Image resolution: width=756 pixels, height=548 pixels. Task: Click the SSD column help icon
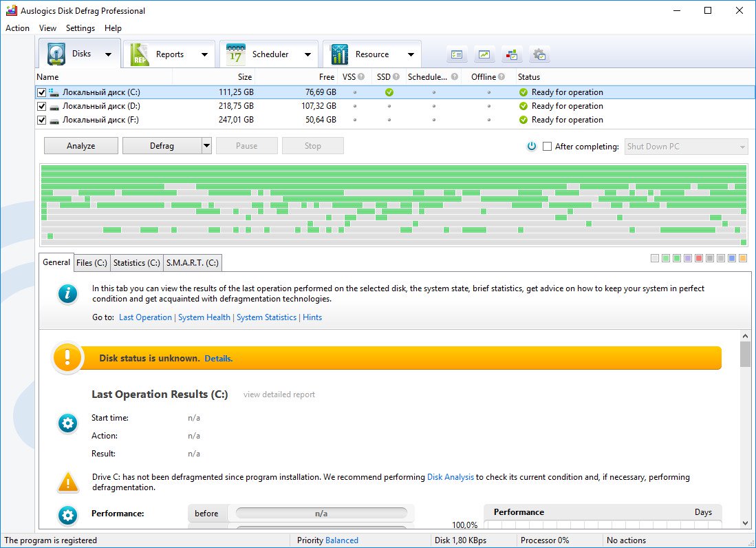click(x=396, y=76)
